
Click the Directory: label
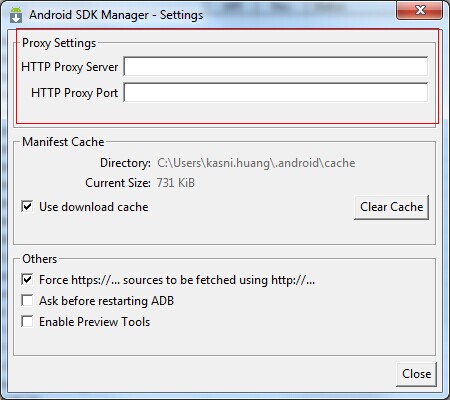tap(125, 163)
